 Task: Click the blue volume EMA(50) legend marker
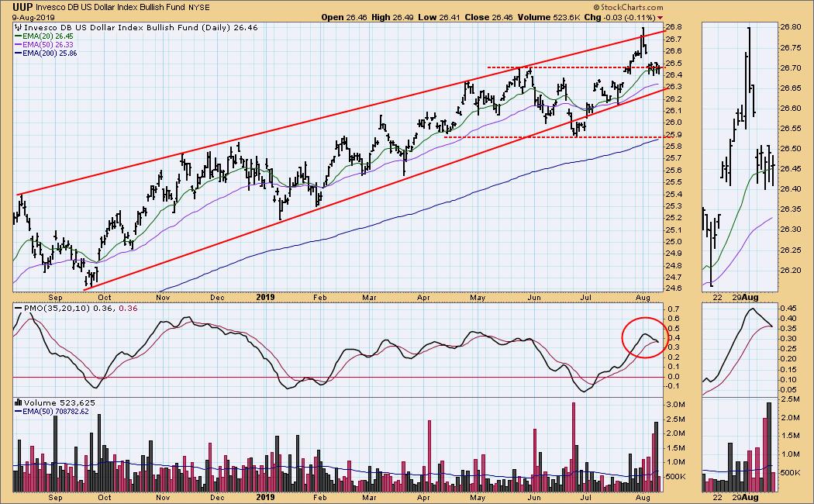click(19, 412)
